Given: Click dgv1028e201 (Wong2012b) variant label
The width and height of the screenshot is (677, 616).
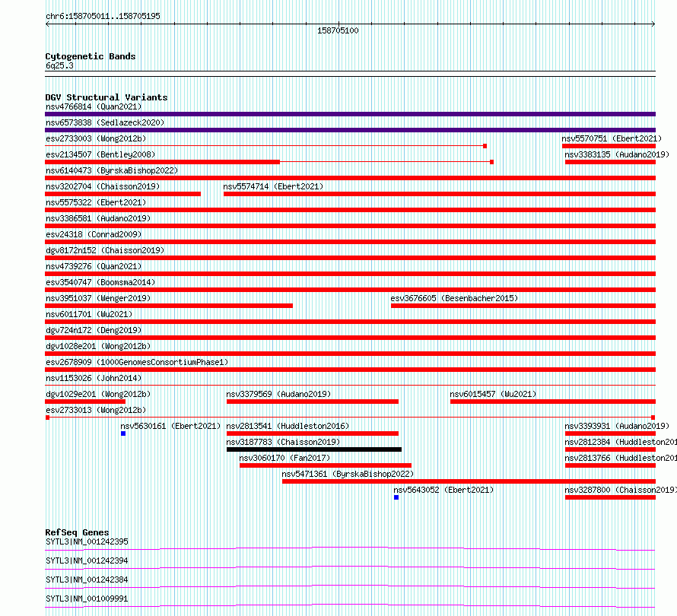Looking at the screenshot, I should pyautogui.click(x=98, y=346).
